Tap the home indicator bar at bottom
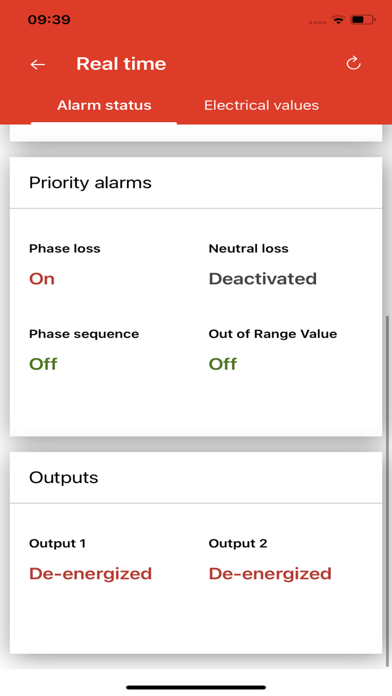Viewport: 392px width, 696px height. pos(196,688)
